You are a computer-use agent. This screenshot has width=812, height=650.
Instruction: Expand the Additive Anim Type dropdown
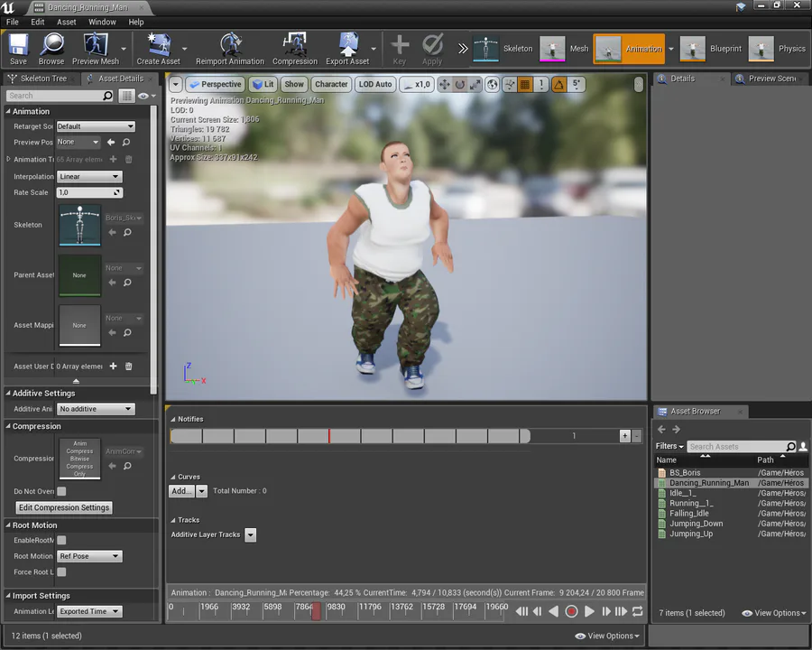[x=95, y=409]
